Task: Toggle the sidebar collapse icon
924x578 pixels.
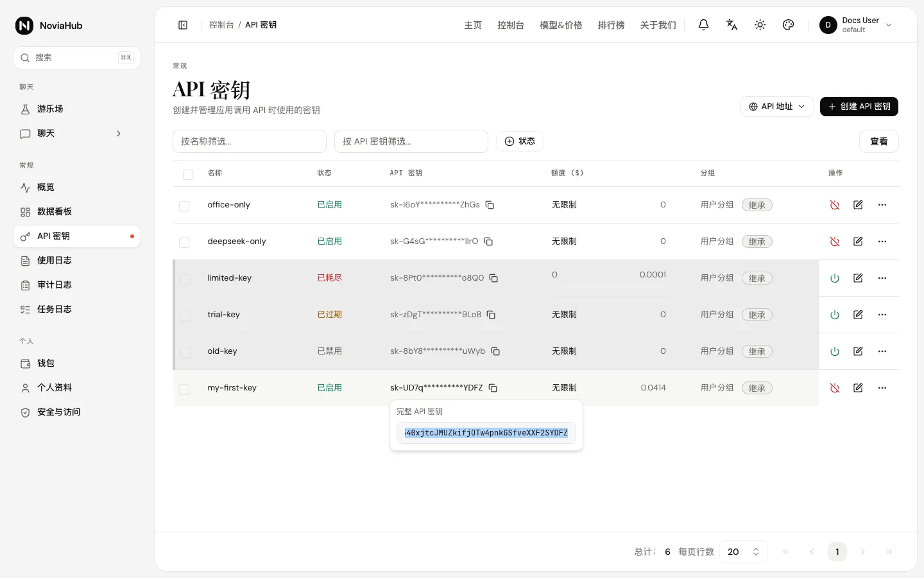Action: pos(183,25)
